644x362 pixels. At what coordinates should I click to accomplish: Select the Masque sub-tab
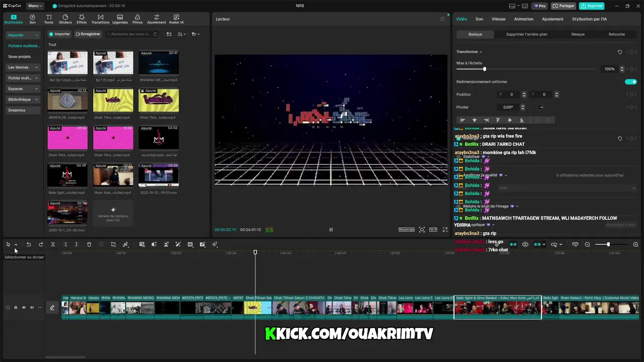point(578,34)
